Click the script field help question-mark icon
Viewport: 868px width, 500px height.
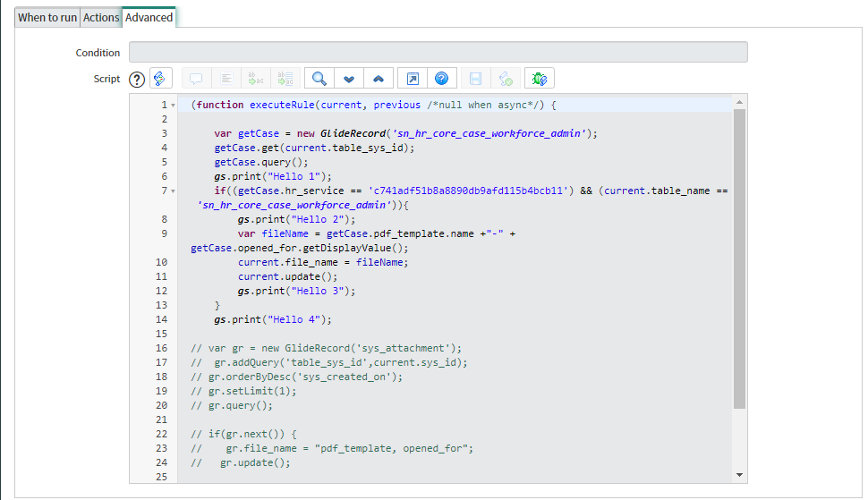click(x=137, y=79)
